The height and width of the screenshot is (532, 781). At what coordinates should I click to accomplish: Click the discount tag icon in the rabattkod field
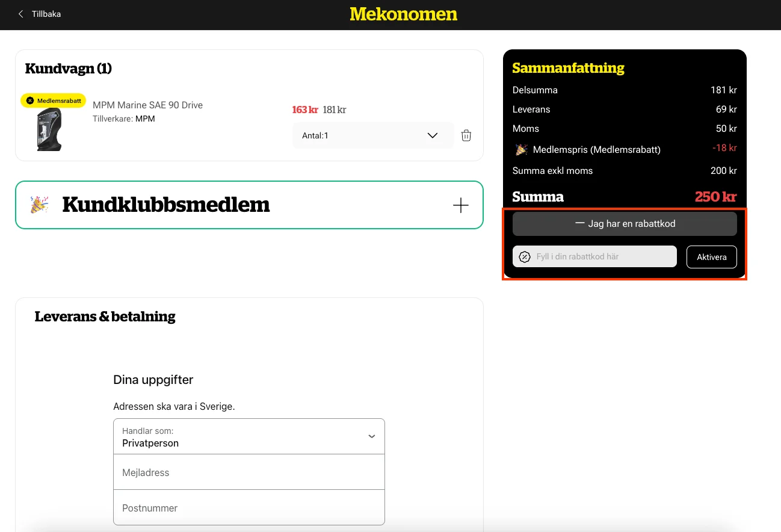(524, 256)
